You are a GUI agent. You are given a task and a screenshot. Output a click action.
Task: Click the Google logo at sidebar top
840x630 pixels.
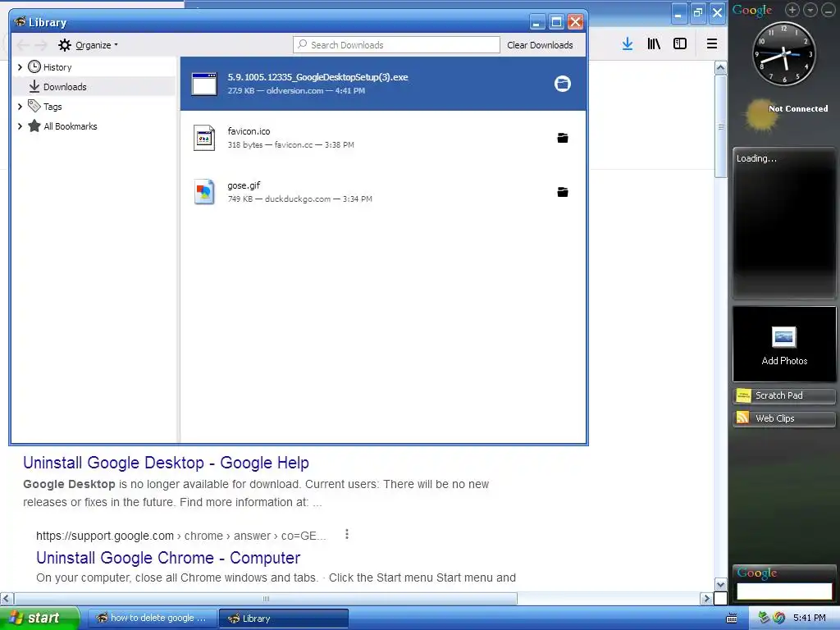pyautogui.click(x=752, y=11)
